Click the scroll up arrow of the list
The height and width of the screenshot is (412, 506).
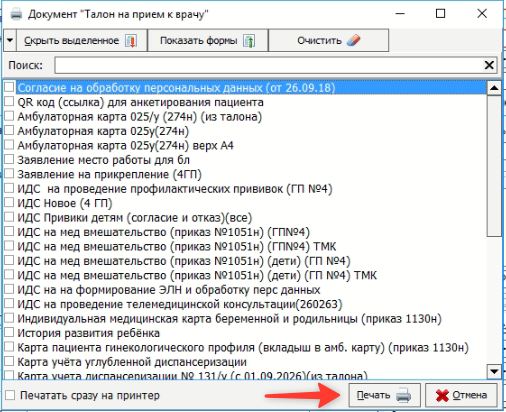tap(494, 88)
